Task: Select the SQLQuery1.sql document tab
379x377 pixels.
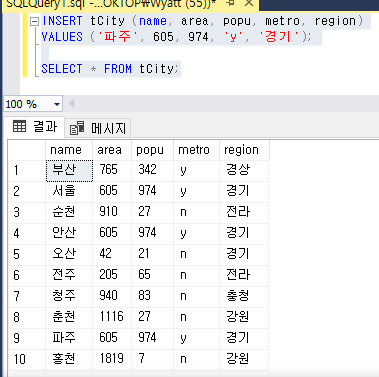Action: pyautogui.click(x=112, y=4)
